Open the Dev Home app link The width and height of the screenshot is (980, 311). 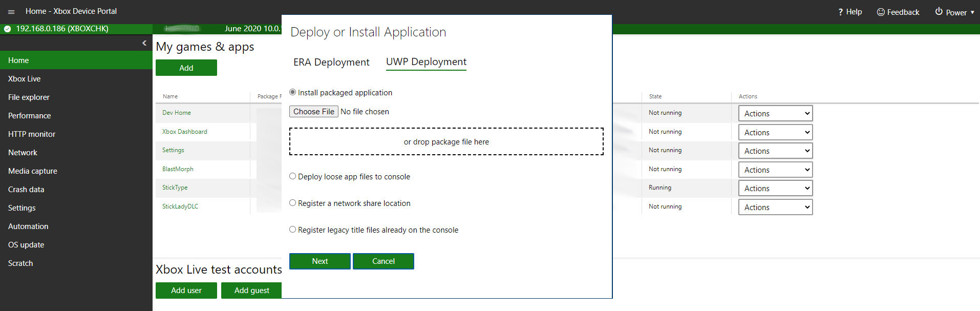click(x=177, y=113)
